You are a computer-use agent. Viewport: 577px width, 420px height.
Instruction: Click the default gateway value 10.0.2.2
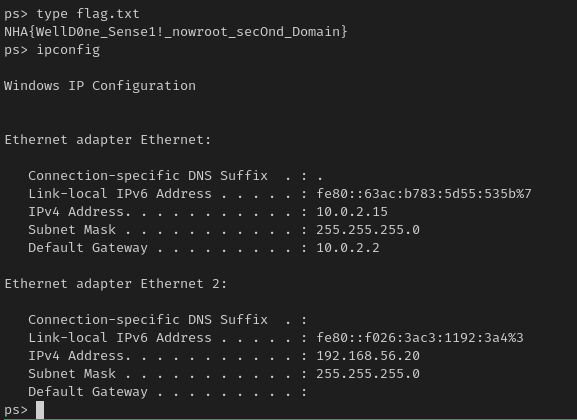point(348,248)
